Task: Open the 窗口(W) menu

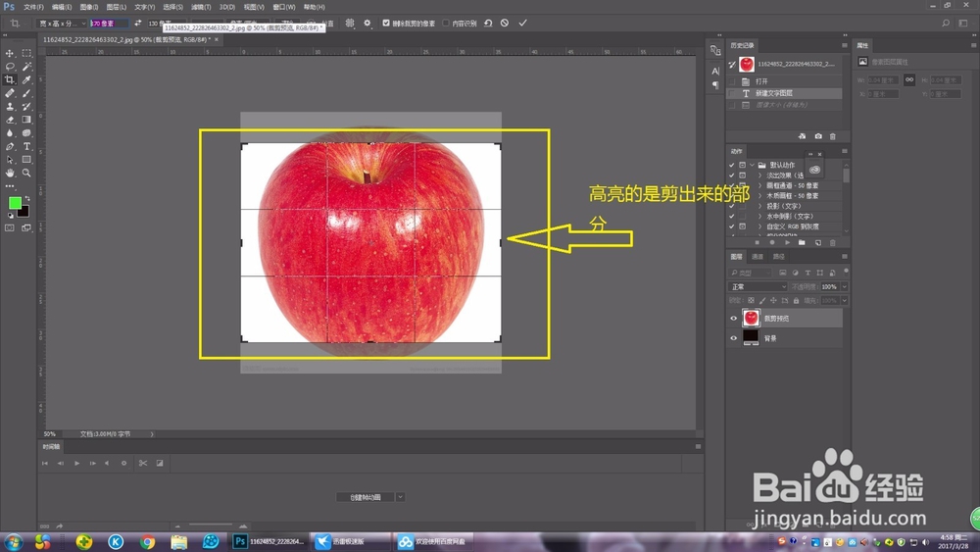Action: click(284, 7)
